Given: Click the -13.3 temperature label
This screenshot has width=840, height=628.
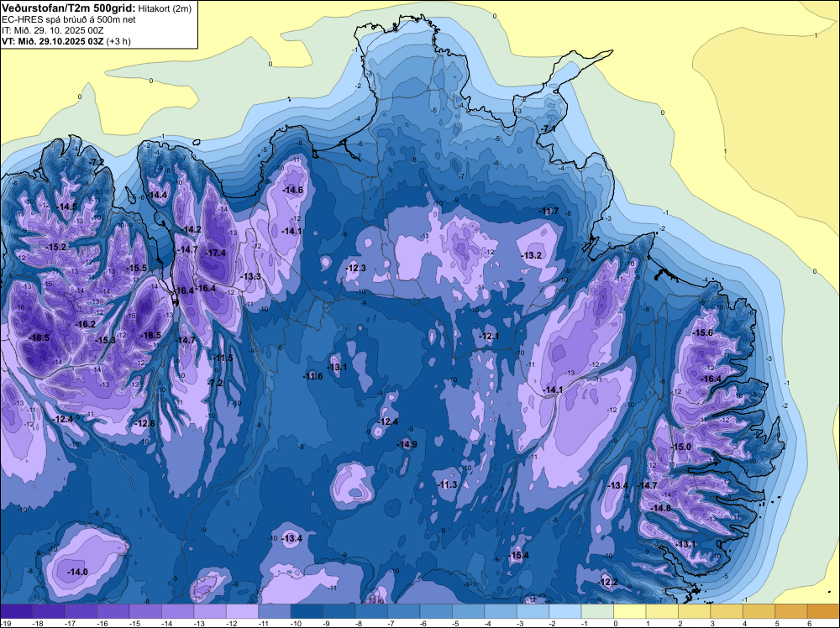Looking at the screenshot, I should (251, 276).
